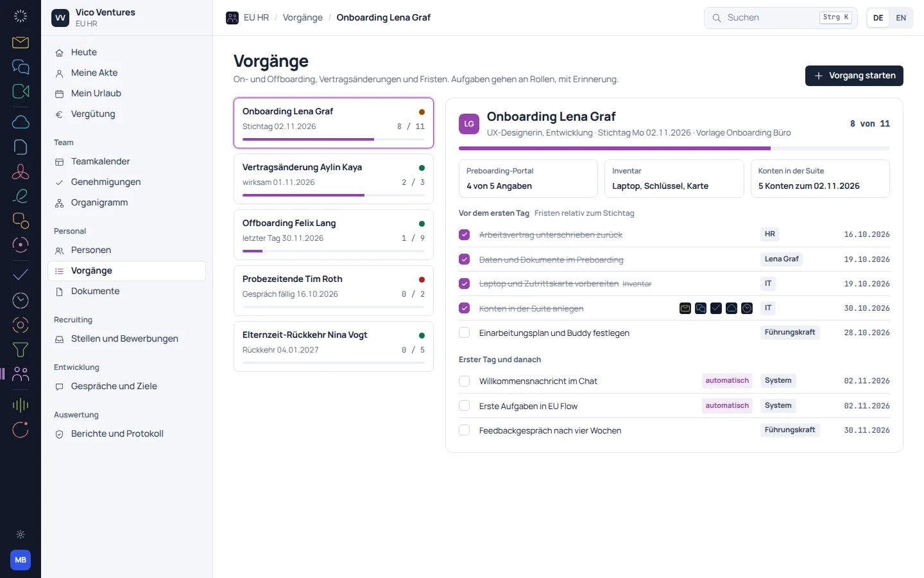The width and height of the screenshot is (924, 578).
Task: Open the cloud storage app in left rail
Action: 21,122
